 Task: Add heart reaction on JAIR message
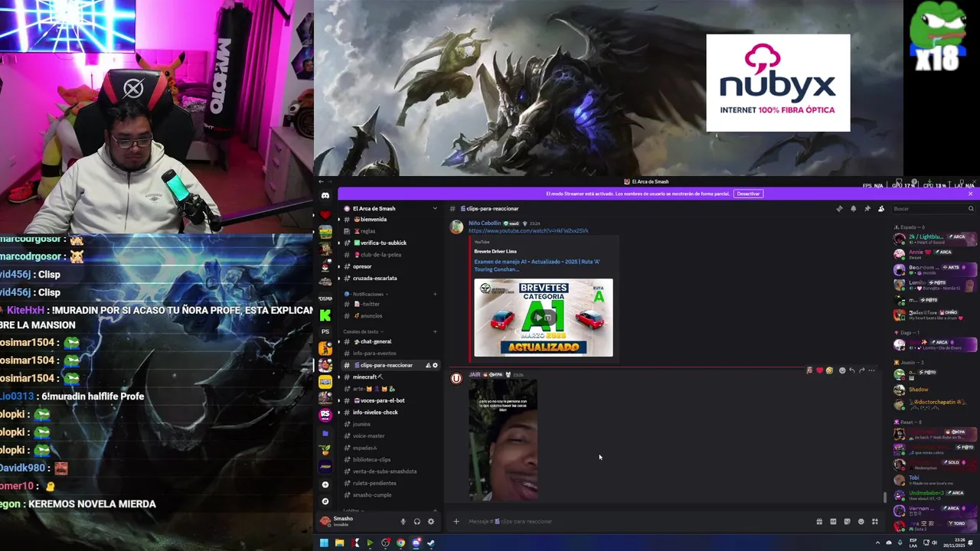click(819, 370)
